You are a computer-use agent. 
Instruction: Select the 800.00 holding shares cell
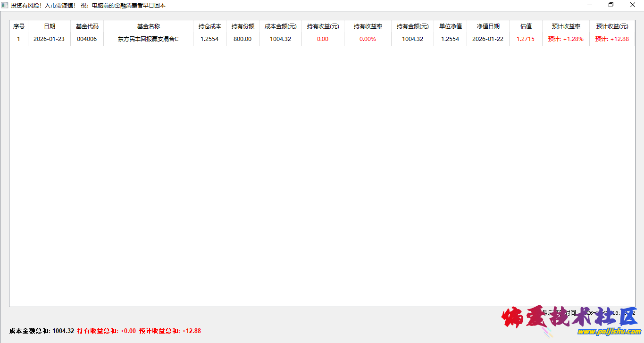pyautogui.click(x=243, y=39)
